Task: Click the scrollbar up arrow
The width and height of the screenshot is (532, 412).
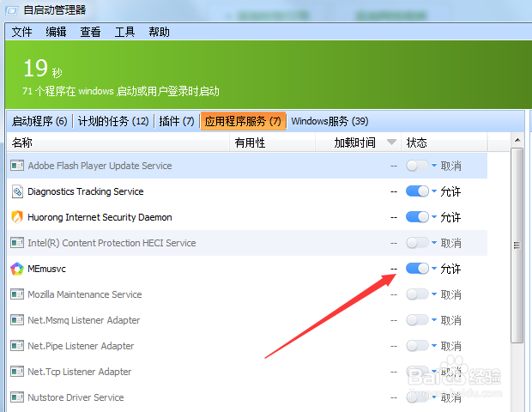Action: (x=517, y=140)
